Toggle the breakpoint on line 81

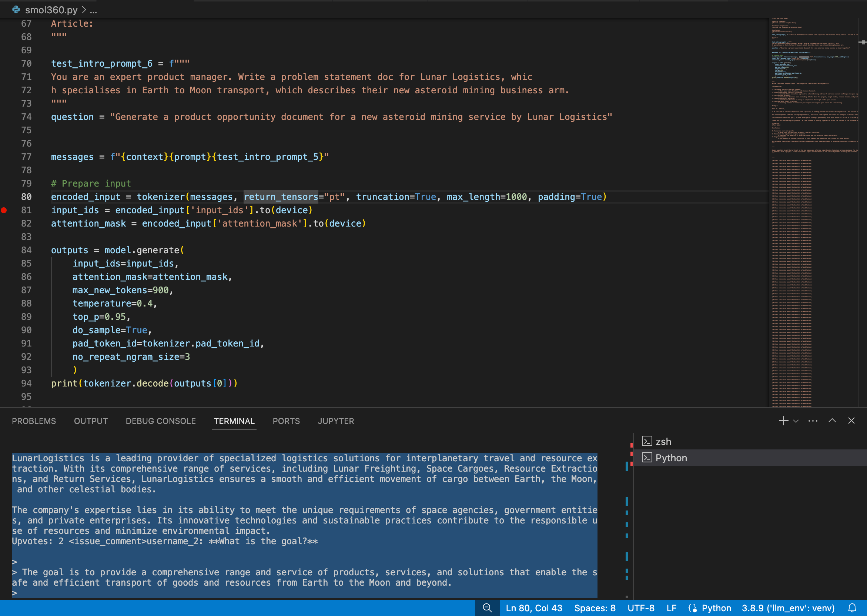point(4,210)
